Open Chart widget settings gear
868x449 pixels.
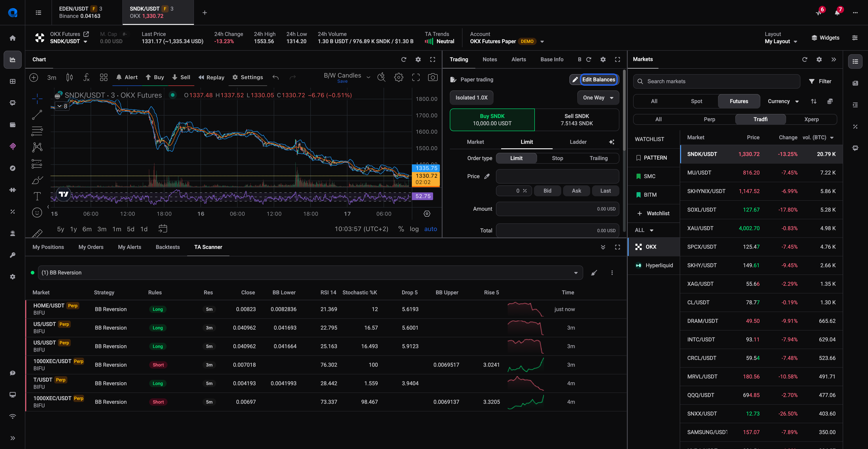pos(418,59)
